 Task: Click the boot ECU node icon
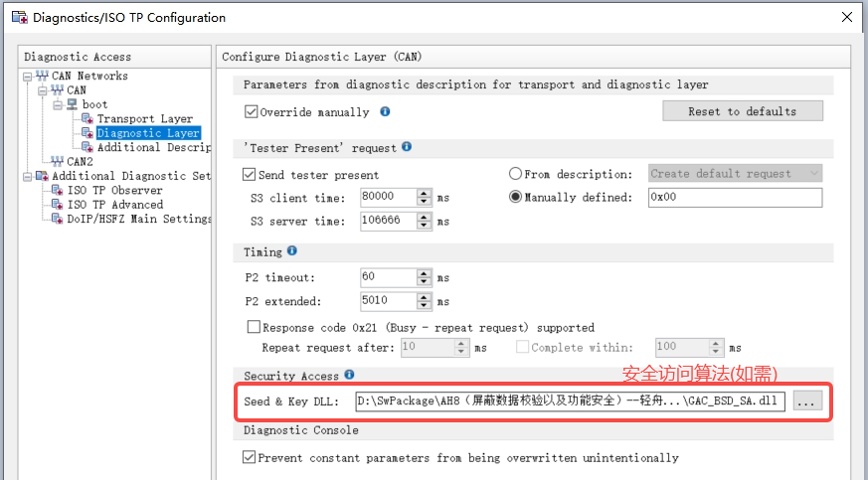click(x=73, y=104)
